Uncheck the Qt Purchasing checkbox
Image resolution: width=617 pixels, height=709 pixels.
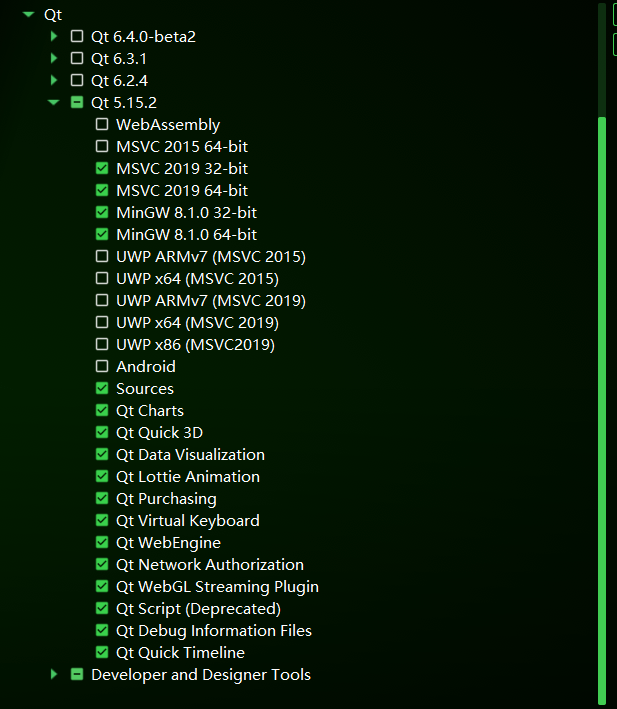pos(102,498)
